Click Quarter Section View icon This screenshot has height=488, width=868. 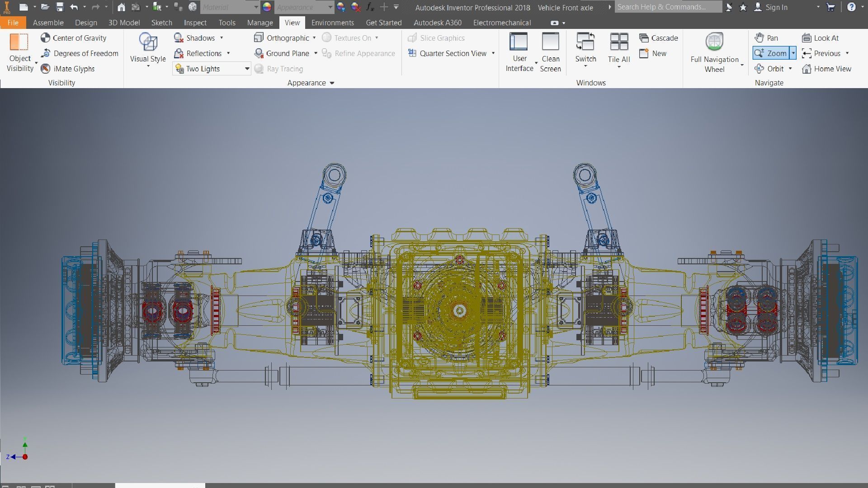point(412,53)
